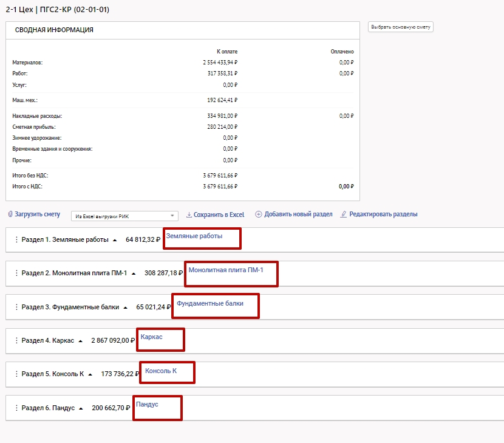This screenshot has height=443, width=504.
Task: Toggle the arrow next to Раздел 3 Фундаментные балки
Action: point(126,307)
